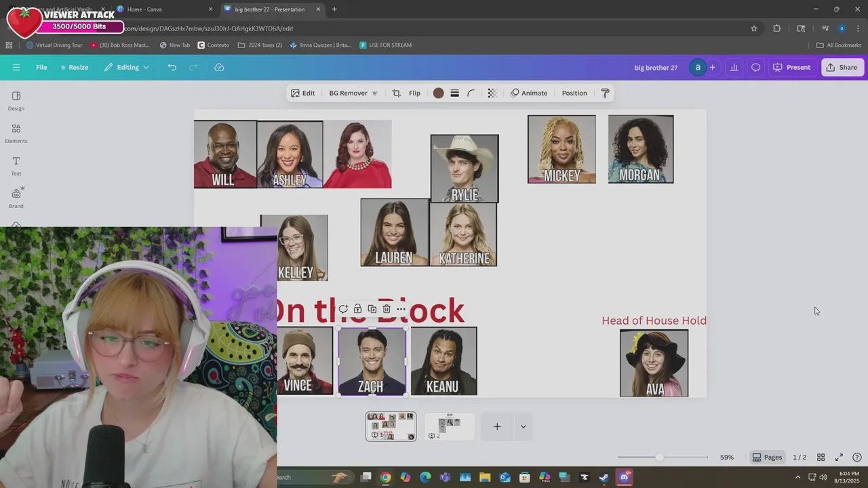Undo the last action in Canva

pos(172,67)
